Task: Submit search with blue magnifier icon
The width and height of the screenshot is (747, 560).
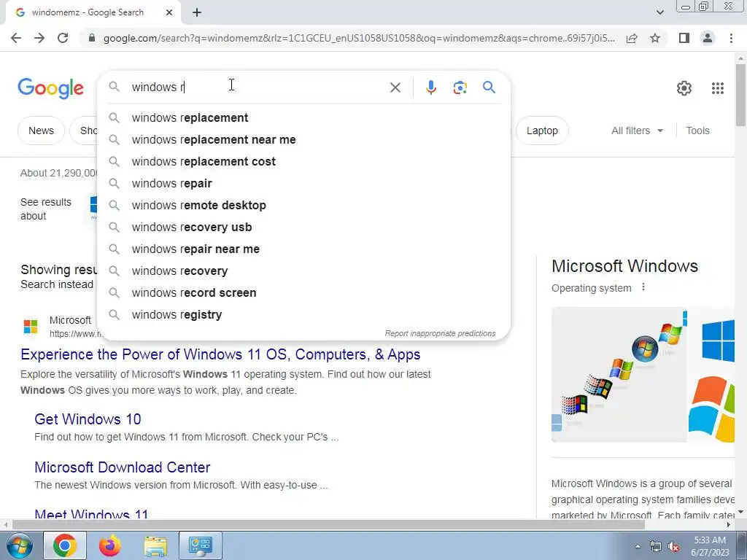Action: coord(489,87)
